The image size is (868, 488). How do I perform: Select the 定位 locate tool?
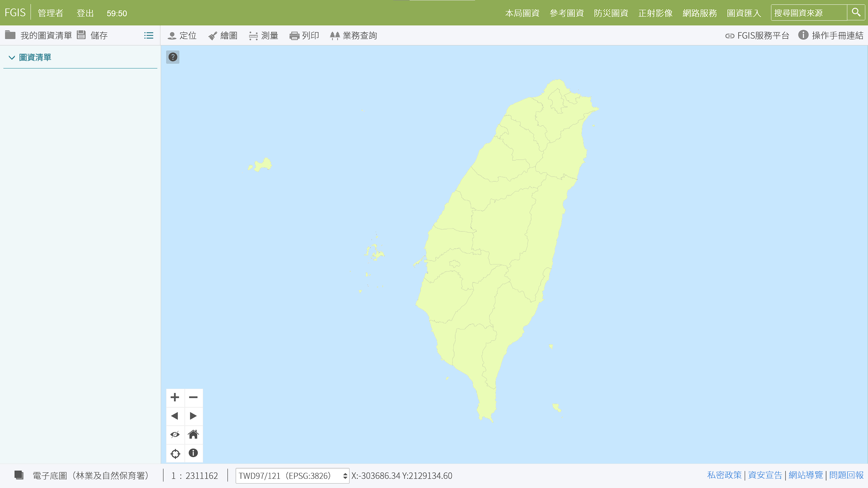point(182,35)
